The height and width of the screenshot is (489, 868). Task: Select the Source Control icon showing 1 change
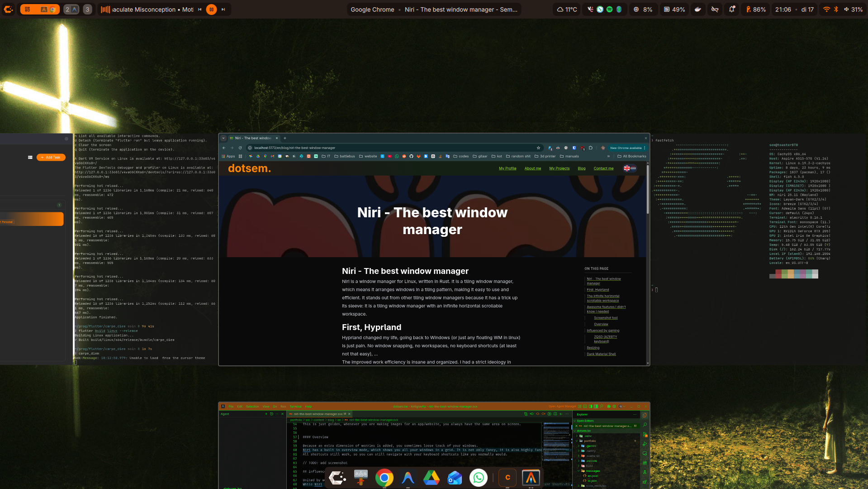pyautogui.click(x=645, y=434)
